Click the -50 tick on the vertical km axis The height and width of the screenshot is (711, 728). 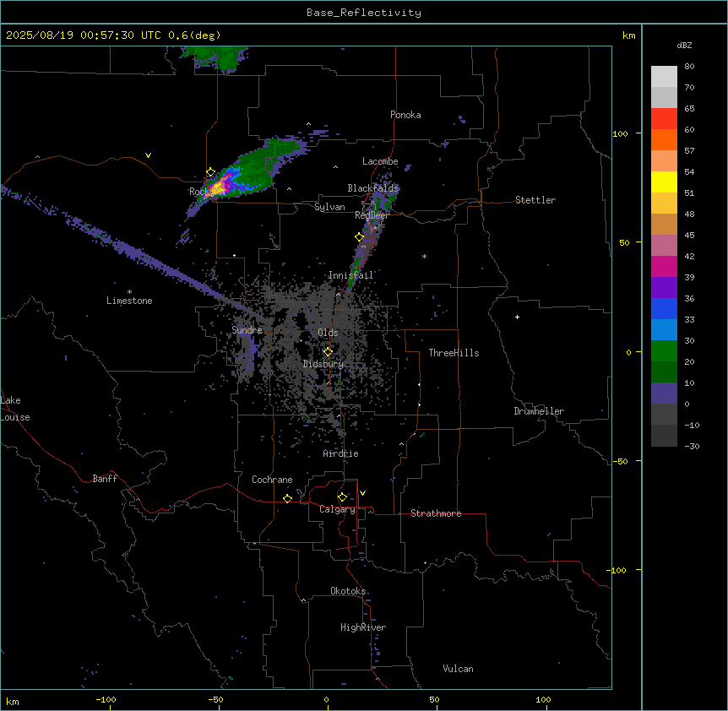(620, 461)
